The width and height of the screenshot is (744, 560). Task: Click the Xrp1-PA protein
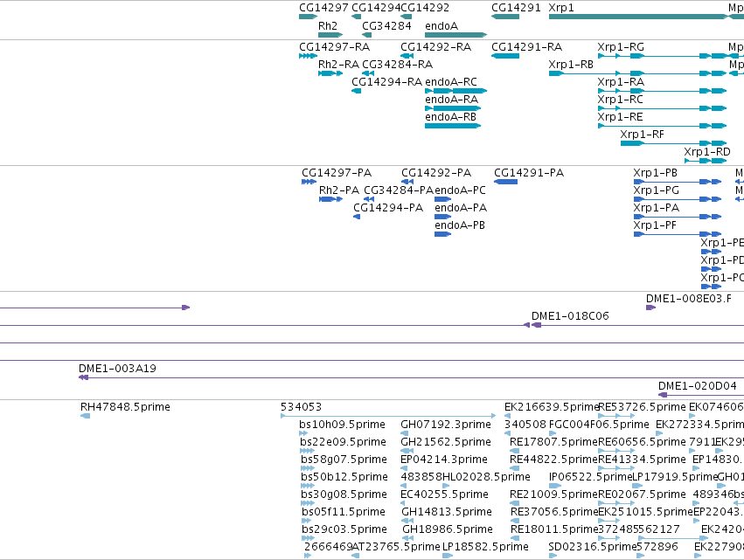point(678,218)
